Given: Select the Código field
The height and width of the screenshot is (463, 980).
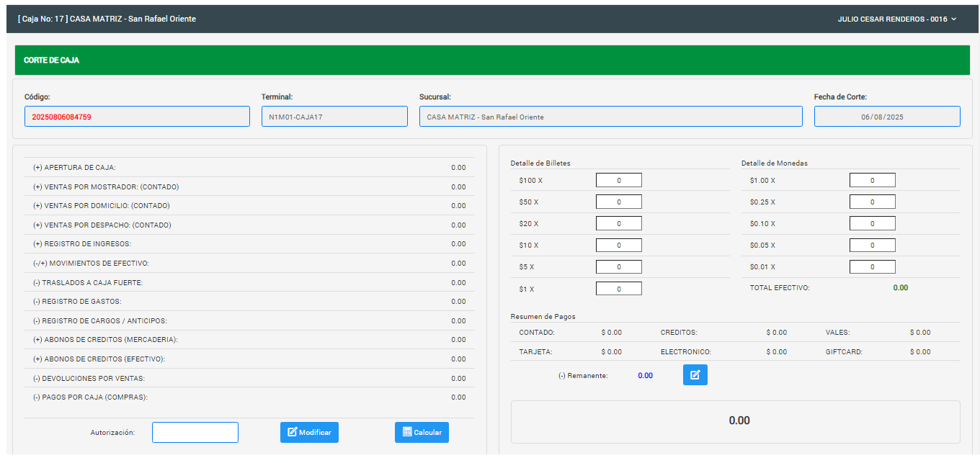Looking at the screenshot, I should (137, 117).
